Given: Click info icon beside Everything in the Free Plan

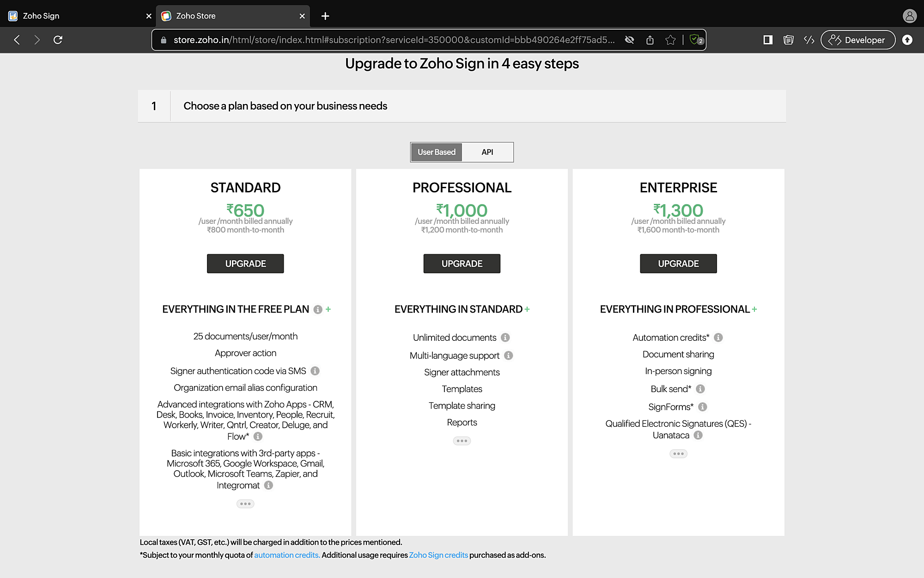Looking at the screenshot, I should tap(318, 309).
